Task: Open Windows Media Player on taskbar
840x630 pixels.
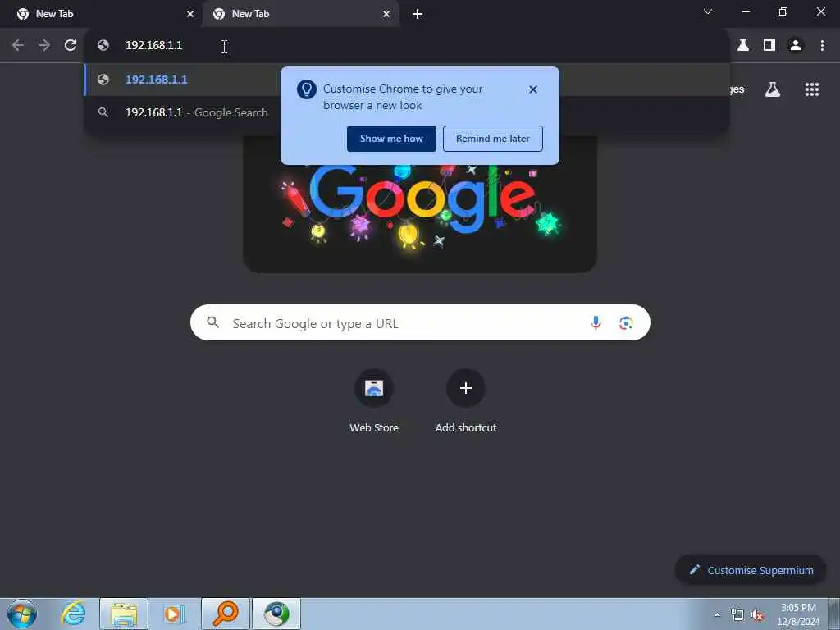Action: click(x=174, y=614)
